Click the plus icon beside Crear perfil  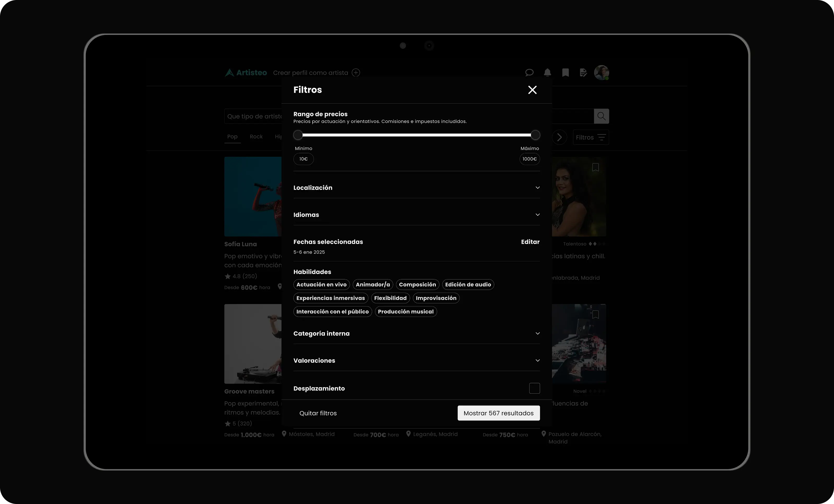point(356,72)
